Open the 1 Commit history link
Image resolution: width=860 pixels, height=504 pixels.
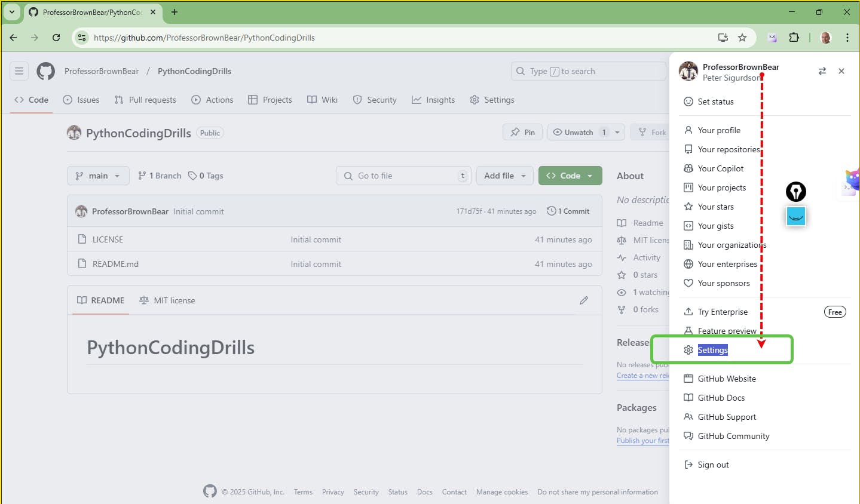point(568,211)
